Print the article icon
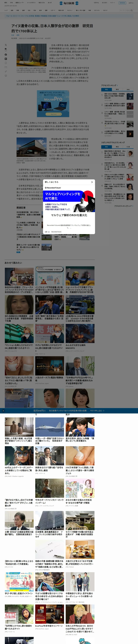Screen dimensions: 138x644 tap(6, 75)
